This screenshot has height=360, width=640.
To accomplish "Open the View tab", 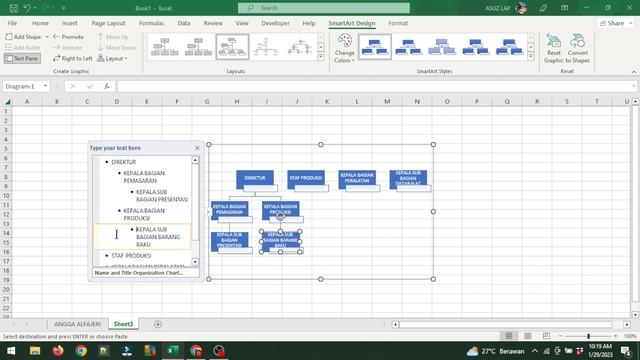I will (x=242, y=23).
